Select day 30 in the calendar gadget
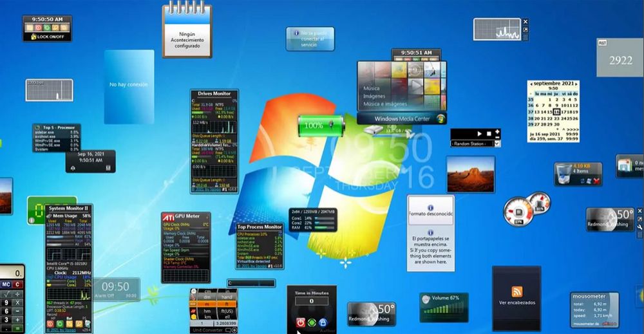 pyautogui.click(x=556, y=124)
